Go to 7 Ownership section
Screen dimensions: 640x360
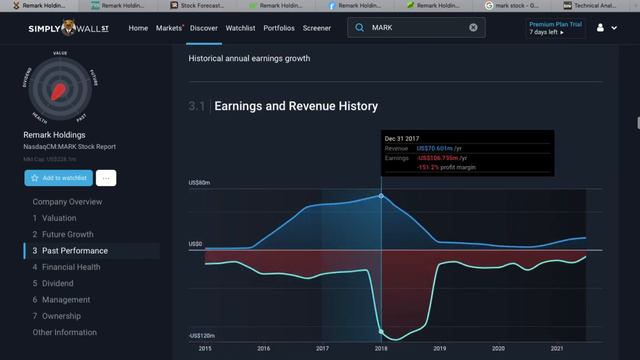pos(57,316)
